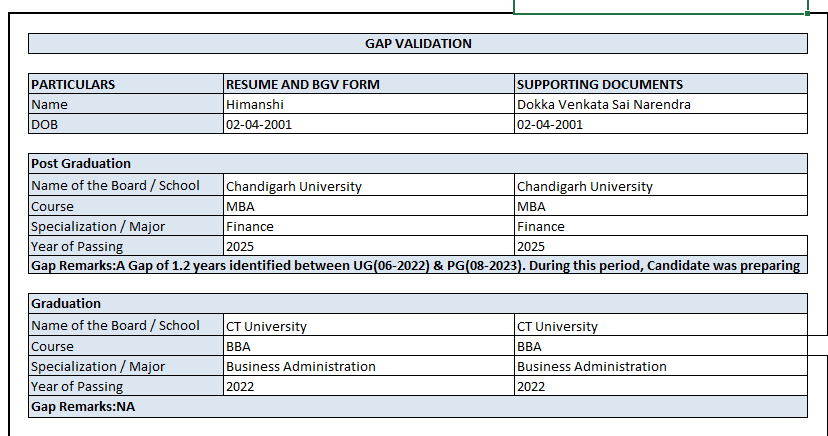Viewport: 828px width, 436px height.
Task: Select the Post Graduation section header
Action: 417,164
